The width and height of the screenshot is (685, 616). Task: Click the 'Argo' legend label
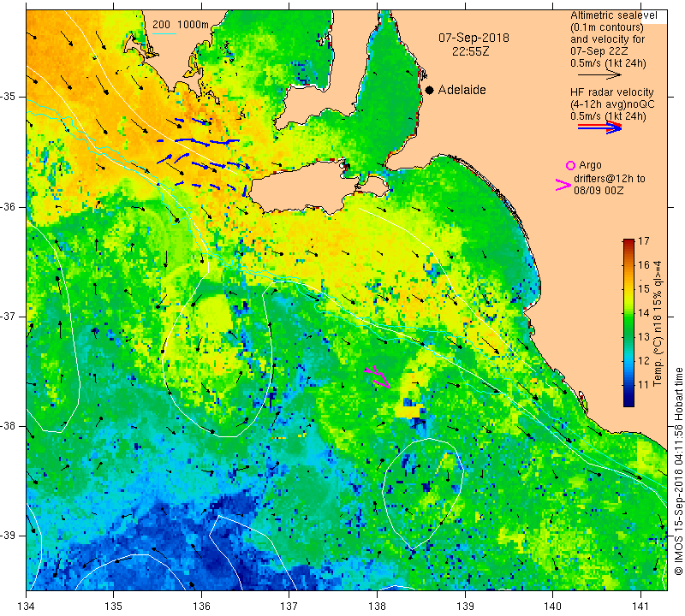pyautogui.click(x=590, y=165)
